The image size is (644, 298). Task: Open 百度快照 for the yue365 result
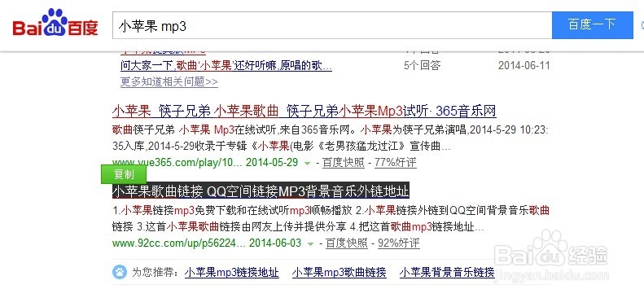pyautogui.click(x=344, y=163)
